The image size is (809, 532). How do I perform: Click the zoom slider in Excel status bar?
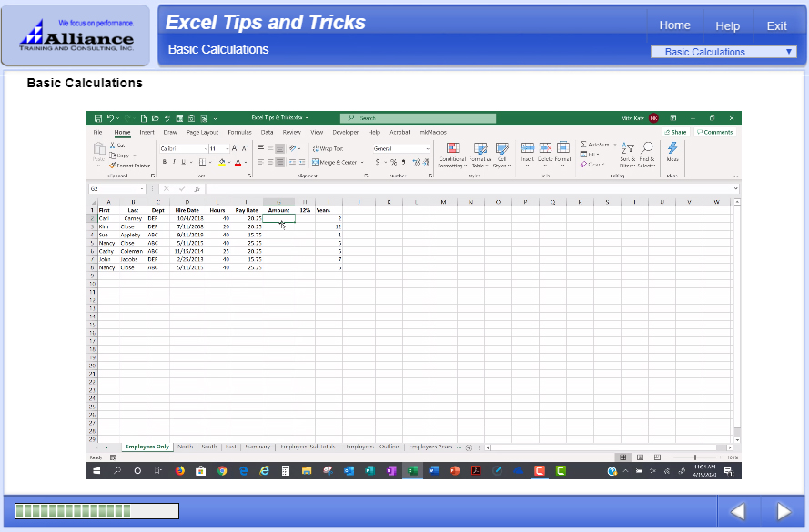pos(695,457)
